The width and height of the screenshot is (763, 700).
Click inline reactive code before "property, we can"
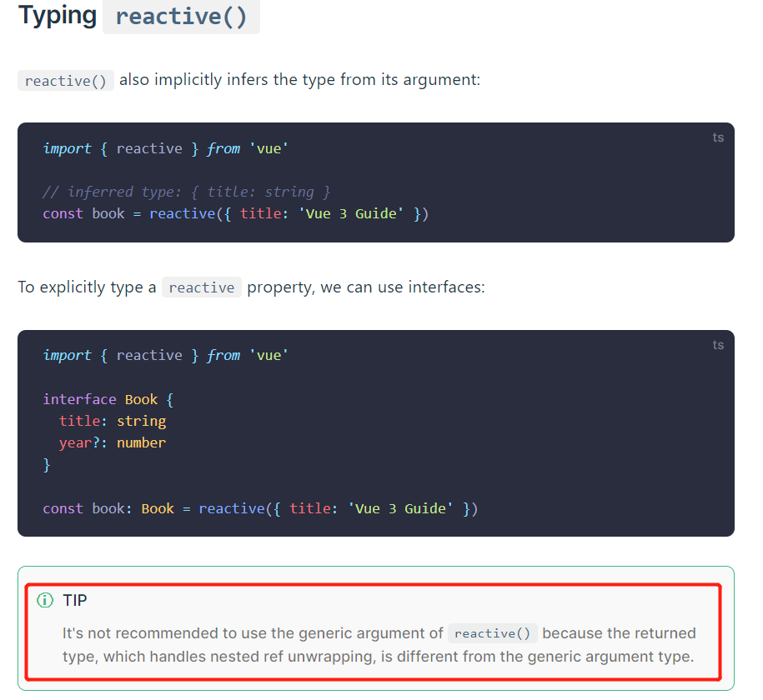[x=202, y=287]
